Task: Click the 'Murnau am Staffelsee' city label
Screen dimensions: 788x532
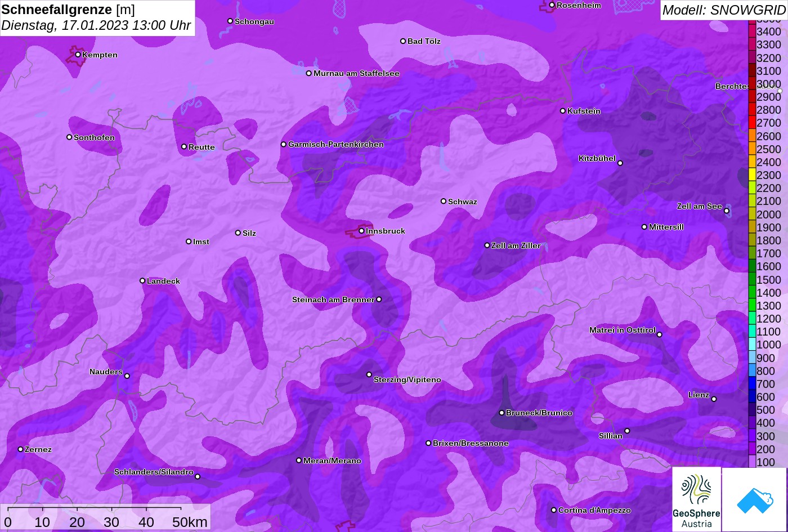Action: pyautogui.click(x=356, y=73)
